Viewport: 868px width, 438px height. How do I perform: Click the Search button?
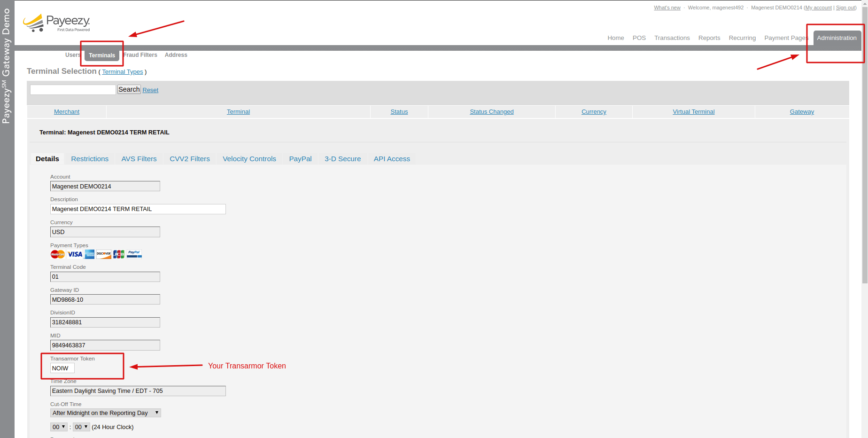click(x=129, y=89)
